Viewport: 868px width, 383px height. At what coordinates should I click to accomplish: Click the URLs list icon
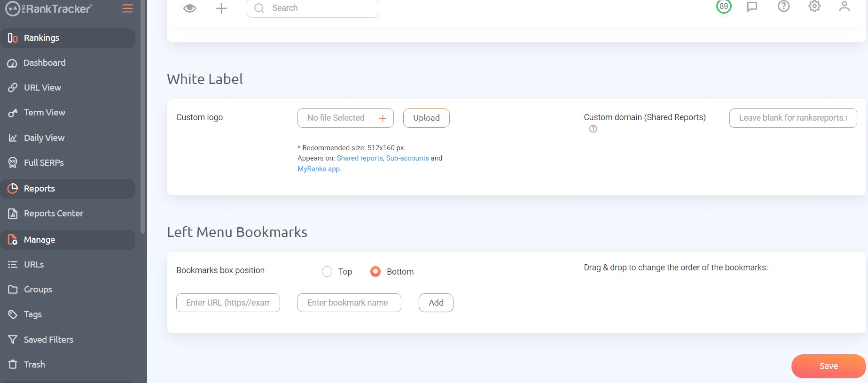point(13,265)
